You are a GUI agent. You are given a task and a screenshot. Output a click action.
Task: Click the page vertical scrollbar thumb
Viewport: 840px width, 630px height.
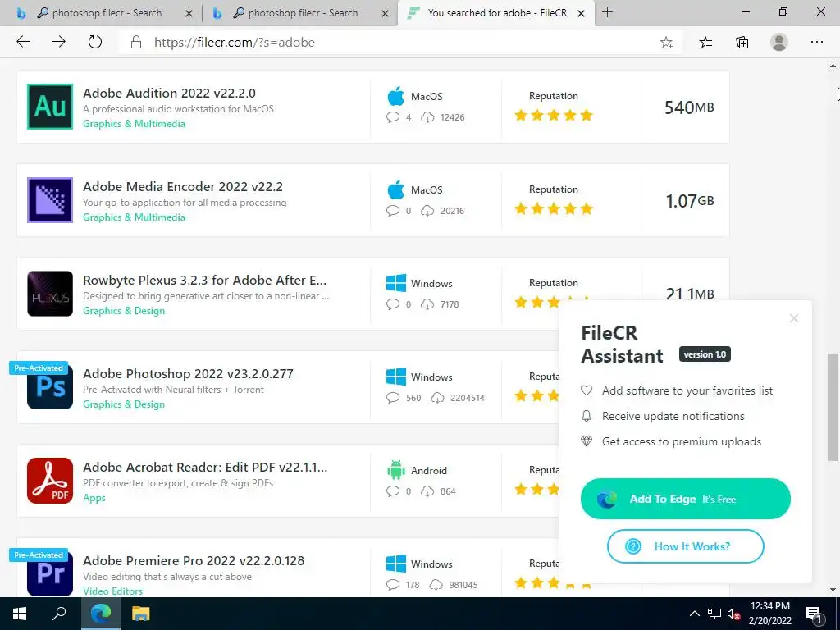pos(833,407)
